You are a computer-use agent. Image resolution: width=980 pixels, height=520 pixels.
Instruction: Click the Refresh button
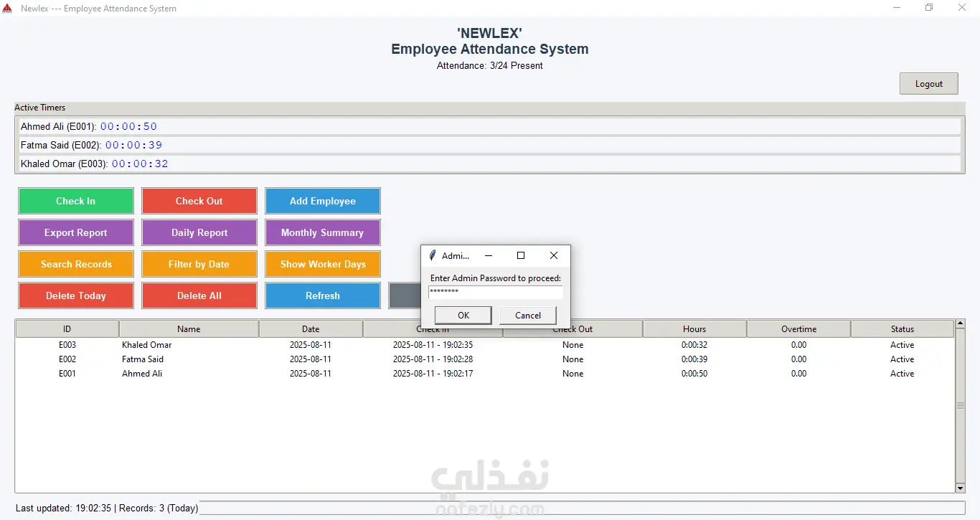click(x=323, y=296)
